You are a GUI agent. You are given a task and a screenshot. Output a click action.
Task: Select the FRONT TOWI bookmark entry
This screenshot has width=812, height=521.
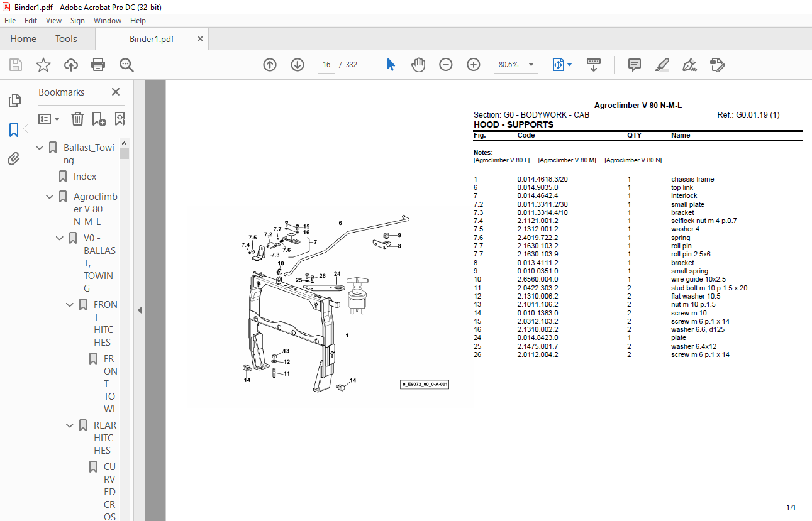pos(110,384)
